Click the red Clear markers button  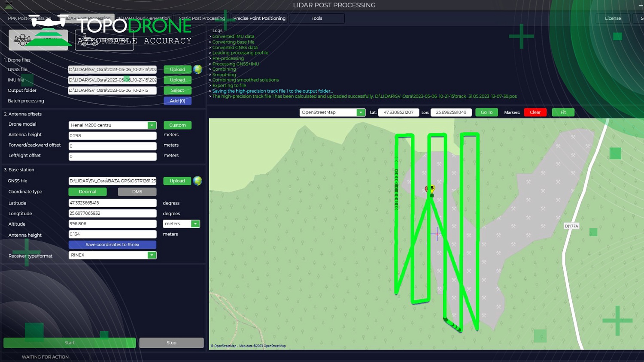(535, 112)
